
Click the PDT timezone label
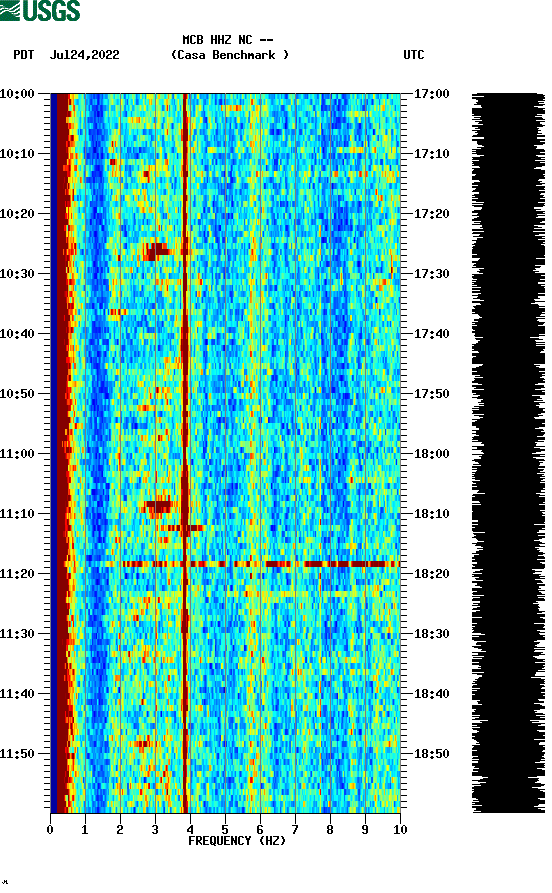click(24, 55)
